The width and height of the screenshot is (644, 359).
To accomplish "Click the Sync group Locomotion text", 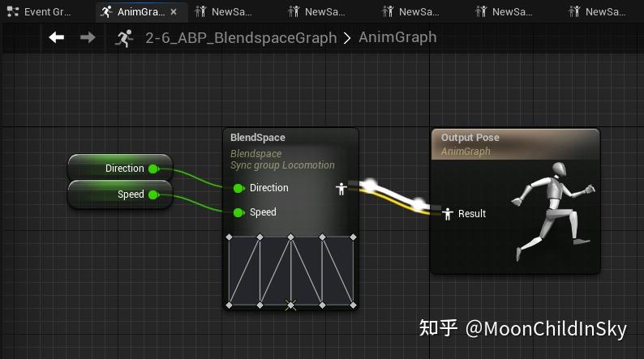I will 282,165.
